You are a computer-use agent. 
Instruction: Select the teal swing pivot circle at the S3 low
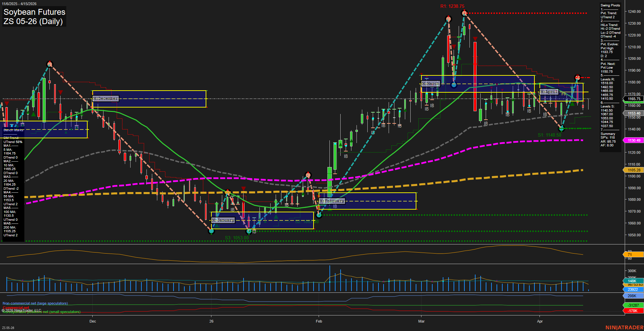tap(211, 231)
